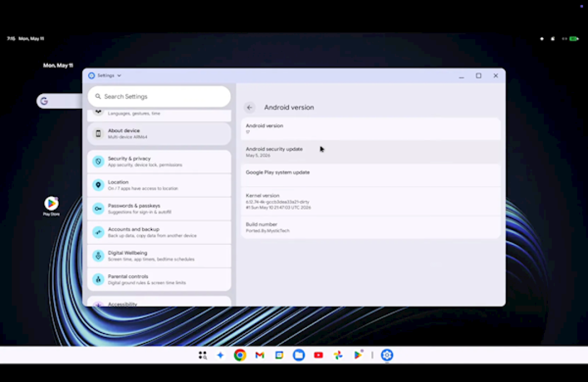Click the Accounts and backup icon

(98, 232)
